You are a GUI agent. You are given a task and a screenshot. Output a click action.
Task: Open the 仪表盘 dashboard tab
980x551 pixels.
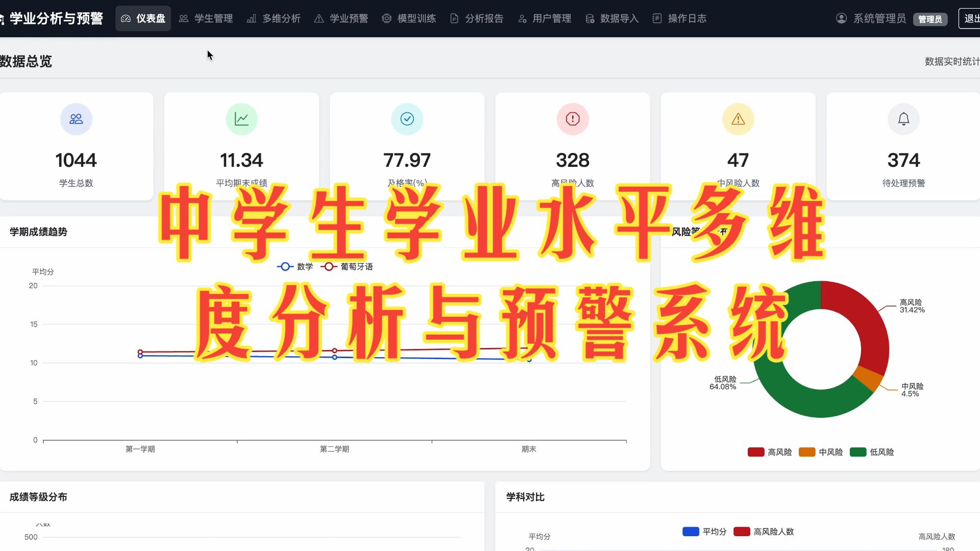143,18
